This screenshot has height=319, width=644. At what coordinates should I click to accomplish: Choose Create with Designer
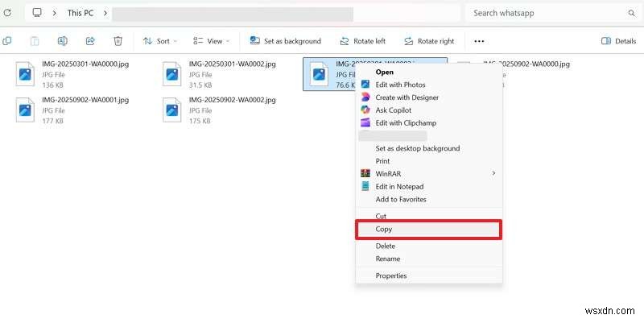coord(429,97)
